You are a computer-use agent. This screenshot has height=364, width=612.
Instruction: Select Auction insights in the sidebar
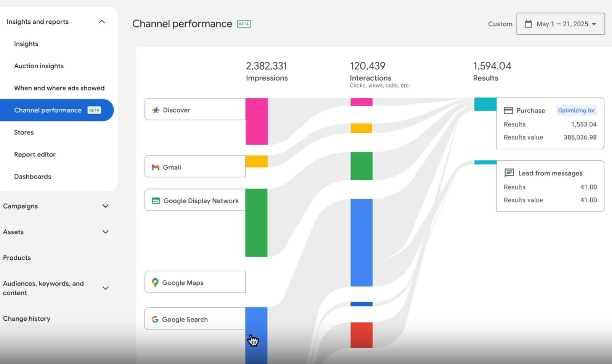[39, 66]
